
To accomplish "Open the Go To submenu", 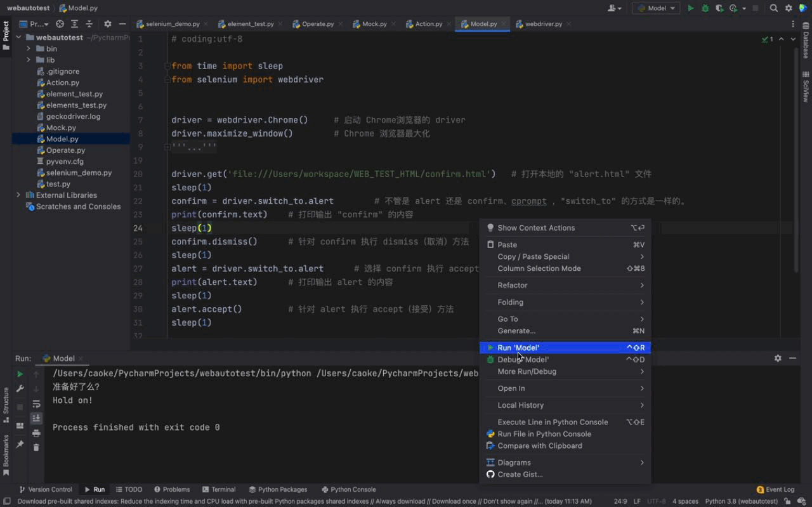I will [565, 319].
